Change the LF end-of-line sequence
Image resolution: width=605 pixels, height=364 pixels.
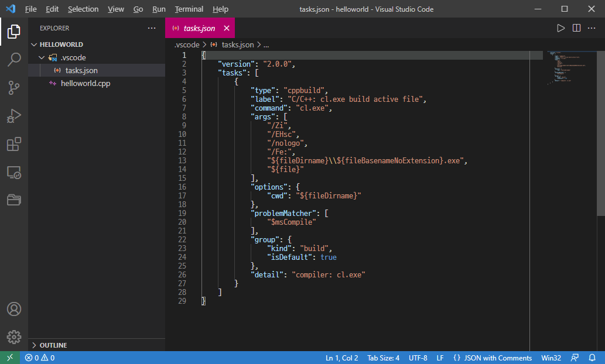(440, 358)
